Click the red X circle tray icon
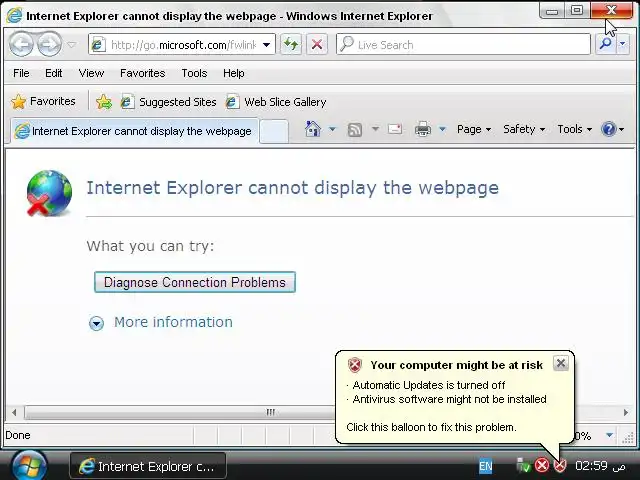The width and height of the screenshot is (640, 480). click(x=542, y=465)
